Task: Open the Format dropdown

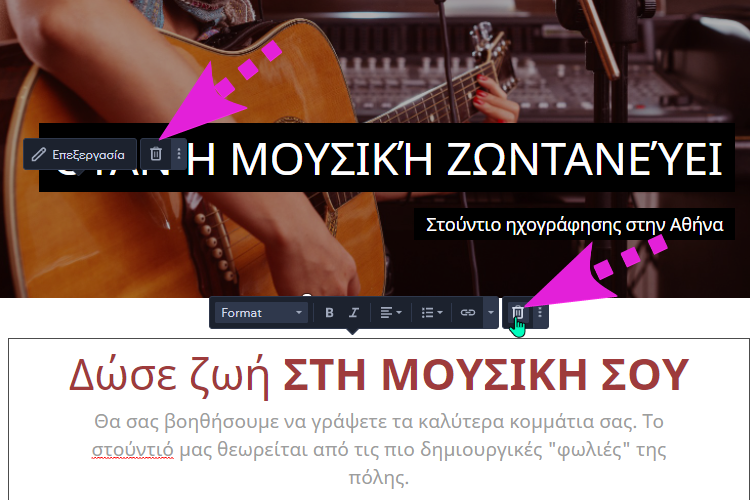Action: click(262, 313)
